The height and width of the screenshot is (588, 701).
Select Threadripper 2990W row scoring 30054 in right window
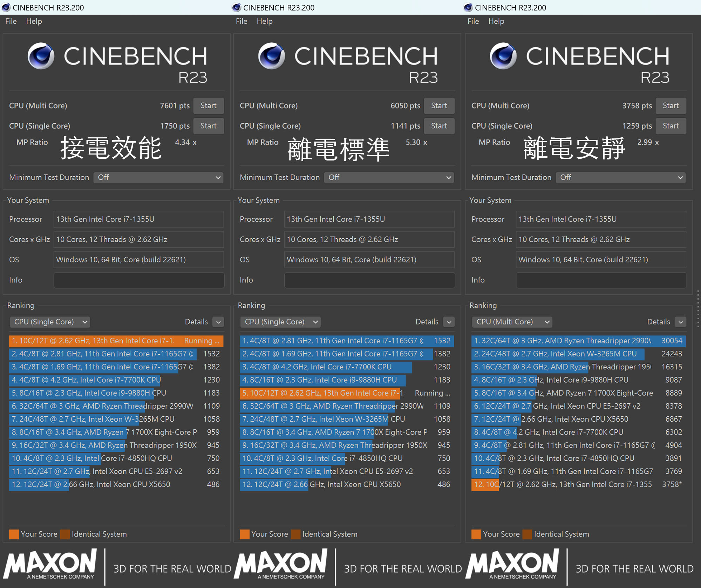coord(579,341)
